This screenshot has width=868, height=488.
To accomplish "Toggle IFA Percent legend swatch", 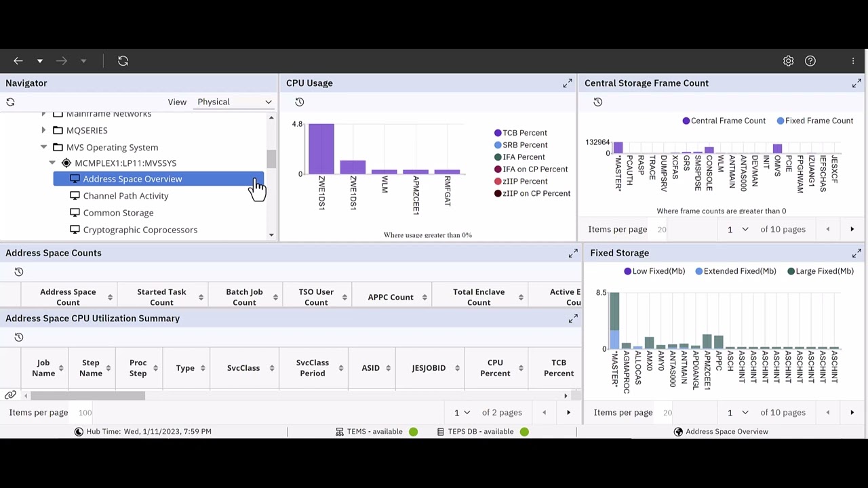I will coord(498,157).
